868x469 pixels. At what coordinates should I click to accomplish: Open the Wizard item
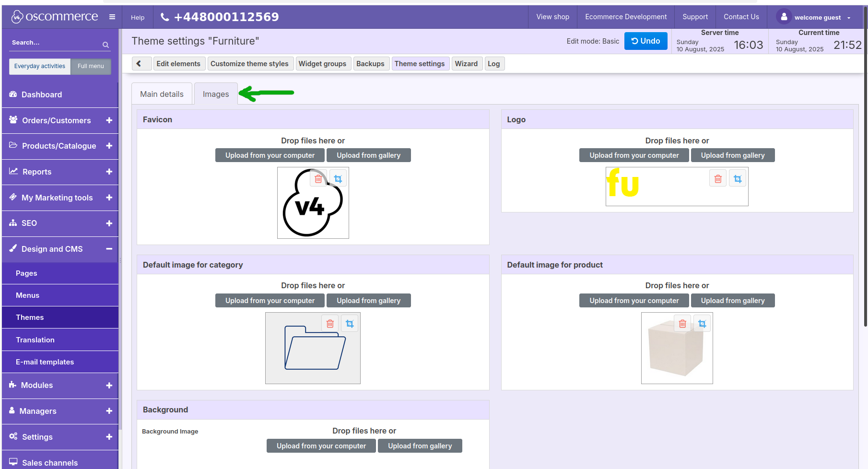tap(466, 63)
